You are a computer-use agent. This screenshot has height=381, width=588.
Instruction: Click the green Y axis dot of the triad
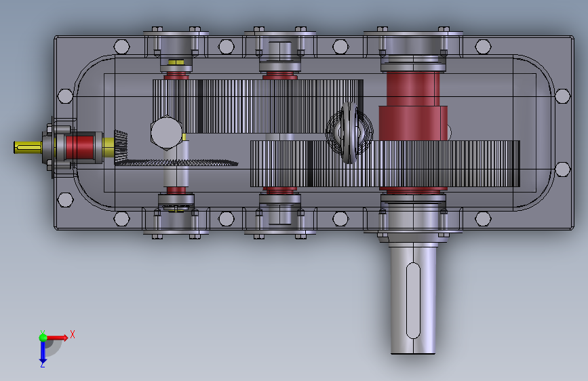[x=43, y=338]
